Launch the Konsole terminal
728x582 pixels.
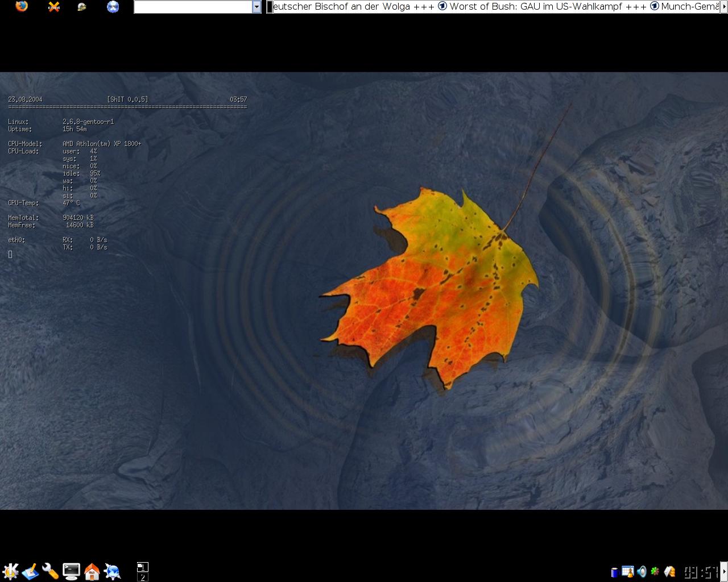71,571
